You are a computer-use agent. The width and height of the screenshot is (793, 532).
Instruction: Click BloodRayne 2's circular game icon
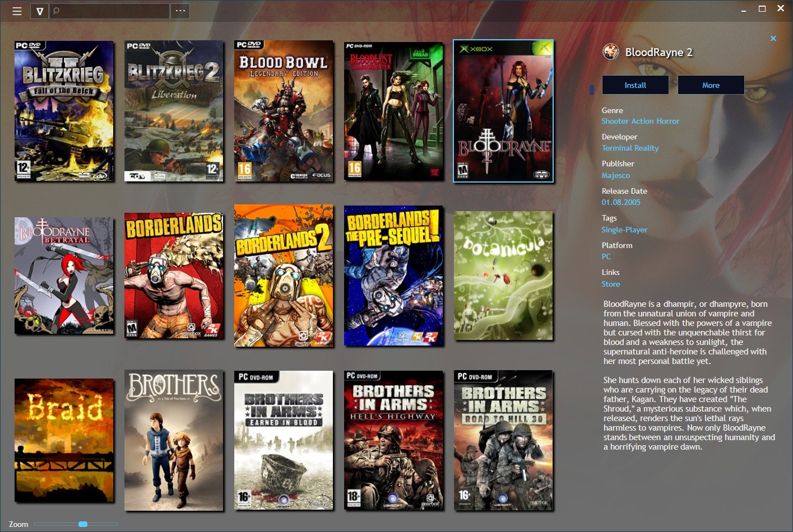pyautogui.click(x=611, y=52)
